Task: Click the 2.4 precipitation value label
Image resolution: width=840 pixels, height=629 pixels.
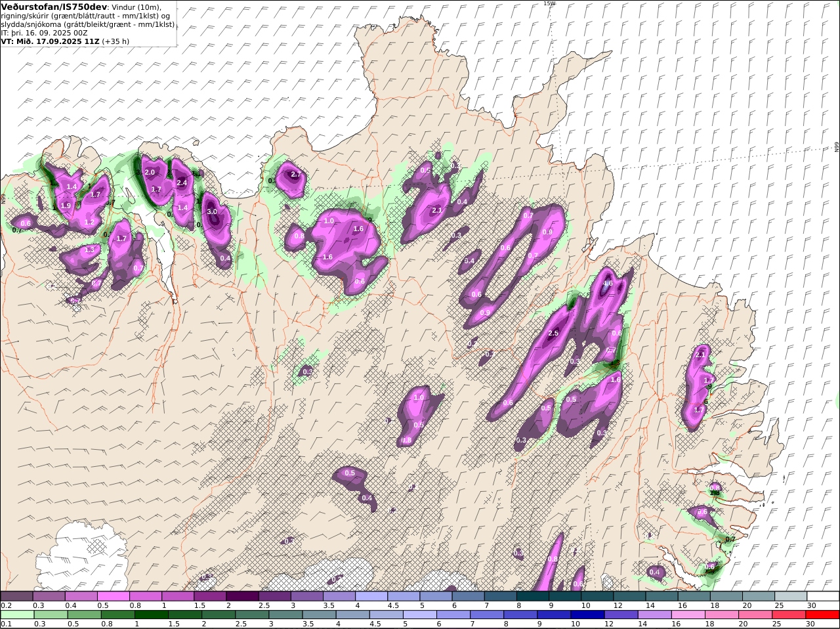Action: (182, 183)
